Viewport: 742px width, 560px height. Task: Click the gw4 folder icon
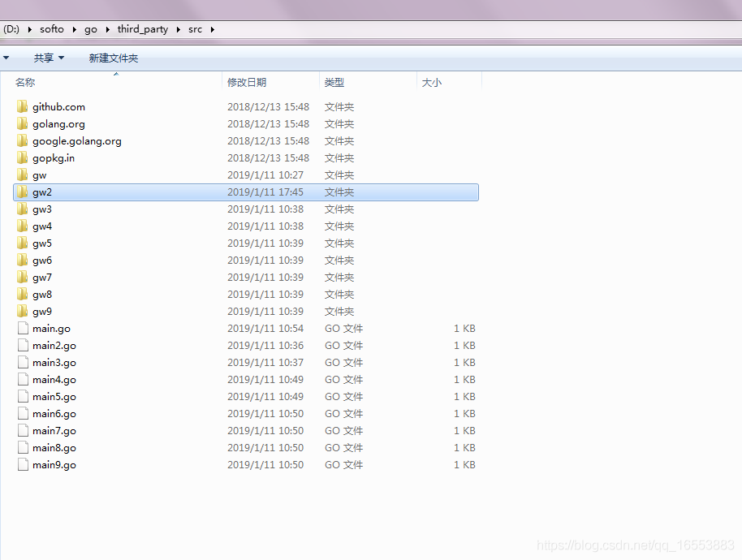22,226
